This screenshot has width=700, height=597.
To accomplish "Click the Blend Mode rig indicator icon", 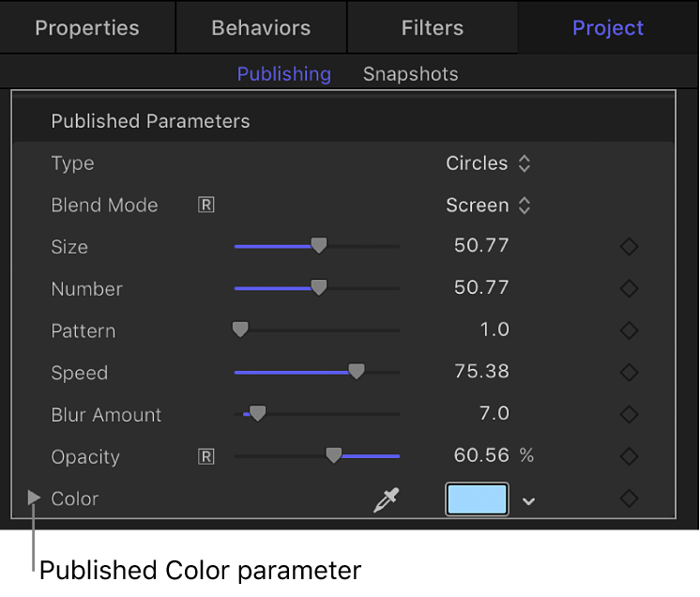I will click(206, 205).
